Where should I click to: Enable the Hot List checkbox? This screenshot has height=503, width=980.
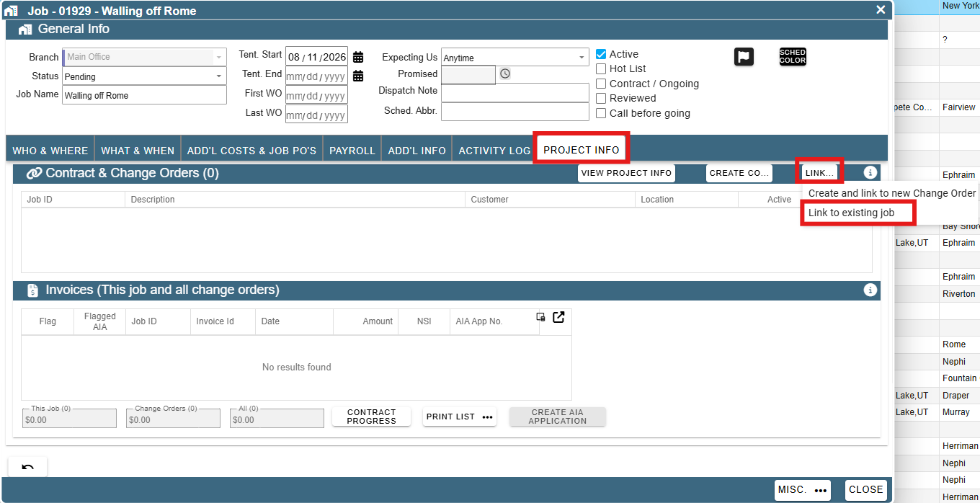click(x=601, y=68)
